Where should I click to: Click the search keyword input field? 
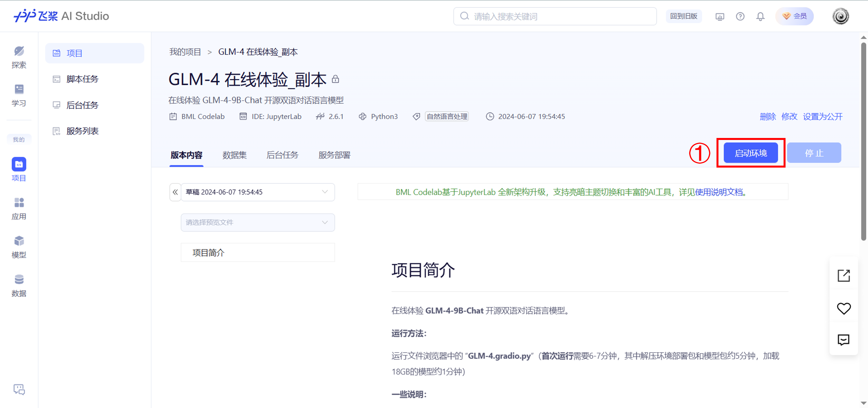point(555,16)
